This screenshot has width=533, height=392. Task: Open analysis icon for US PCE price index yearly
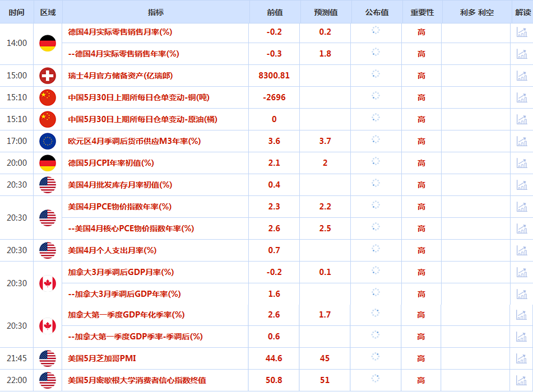pos(522,207)
